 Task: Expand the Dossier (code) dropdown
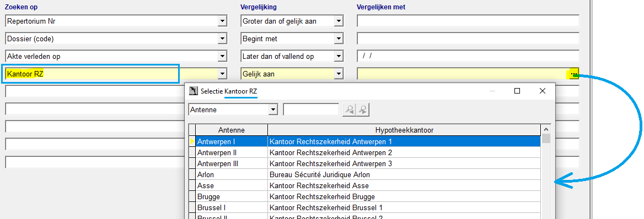click(222, 39)
